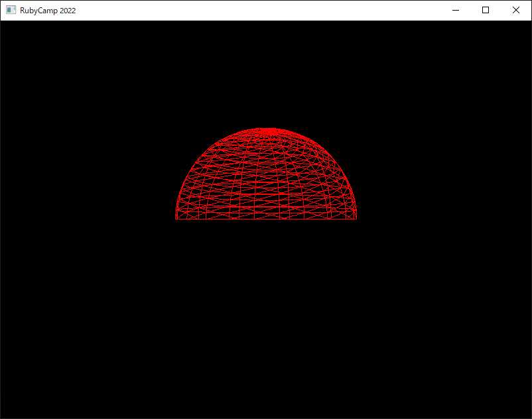532x419 pixels.
Task: Click the black canvas above the dome
Action: tap(266, 74)
